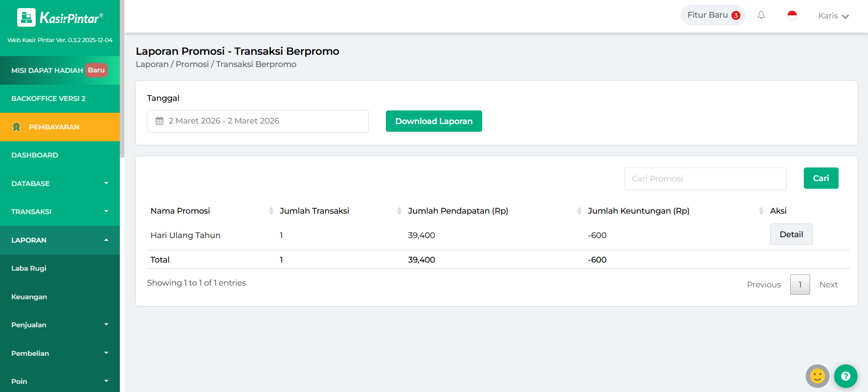Viewport: 868px width, 392px height.
Task: Open the yellow smiley feedback button
Action: (x=817, y=376)
